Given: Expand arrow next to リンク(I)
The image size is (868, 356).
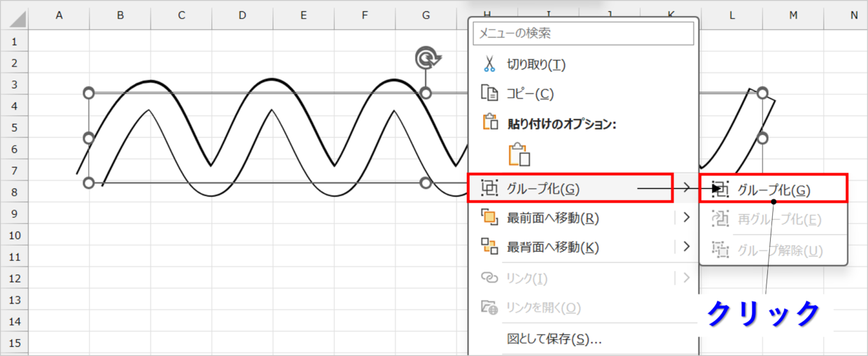Looking at the screenshot, I should point(687,278).
